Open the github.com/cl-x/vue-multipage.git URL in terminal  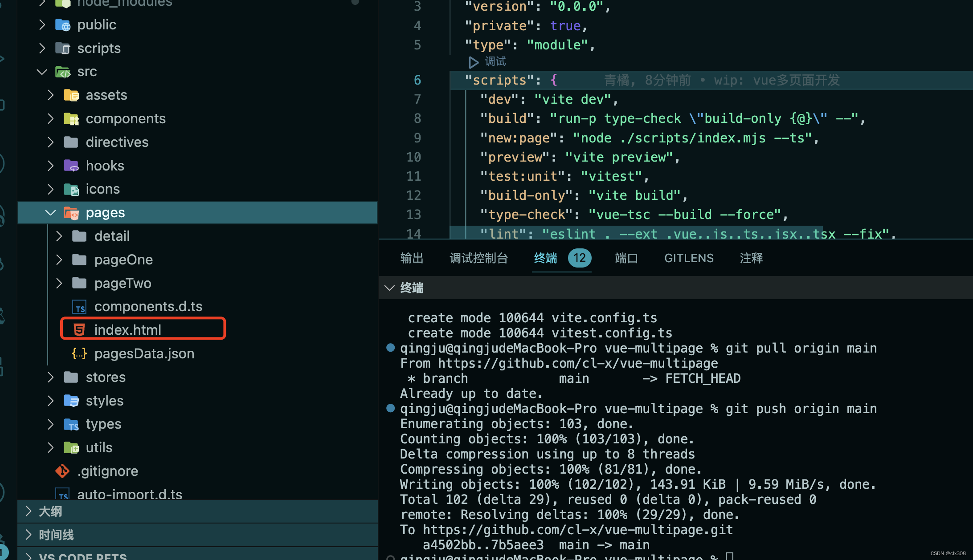pos(578,530)
